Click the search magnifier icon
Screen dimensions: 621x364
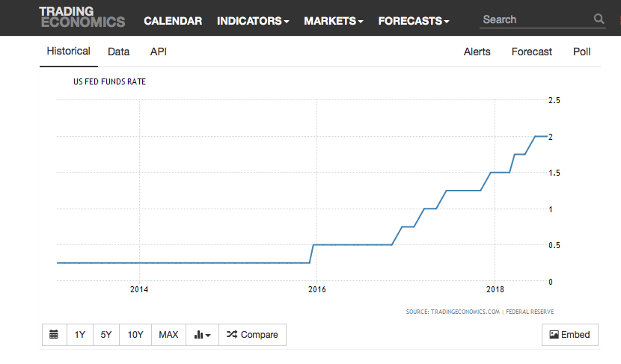[x=599, y=19]
